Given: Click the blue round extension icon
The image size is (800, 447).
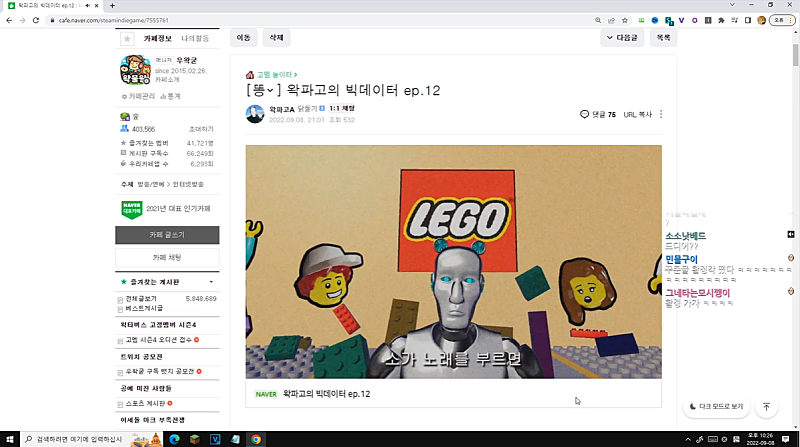Looking at the screenshot, I should [655, 20].
